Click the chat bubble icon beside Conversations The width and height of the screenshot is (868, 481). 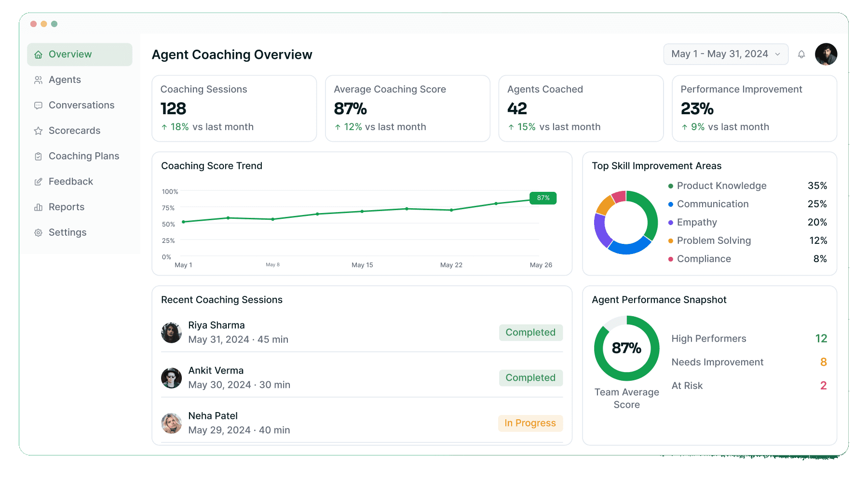pyautogui.click(x=38, y=106)
